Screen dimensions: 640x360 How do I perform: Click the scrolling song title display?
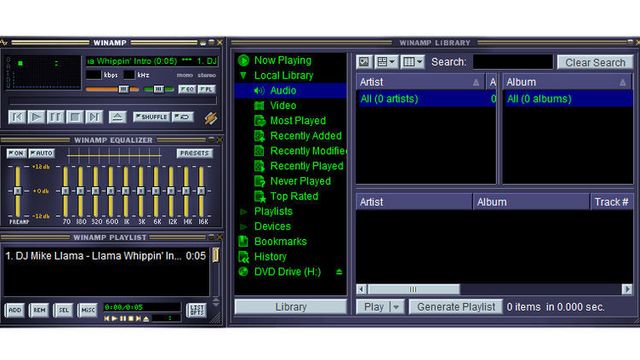pyautogui.click(x=152, y=61)
